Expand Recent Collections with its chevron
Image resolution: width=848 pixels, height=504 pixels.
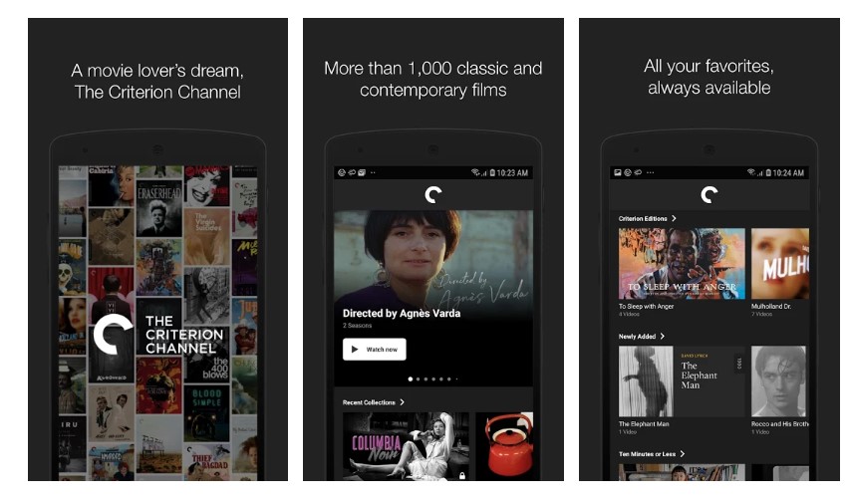click(402, 402)
